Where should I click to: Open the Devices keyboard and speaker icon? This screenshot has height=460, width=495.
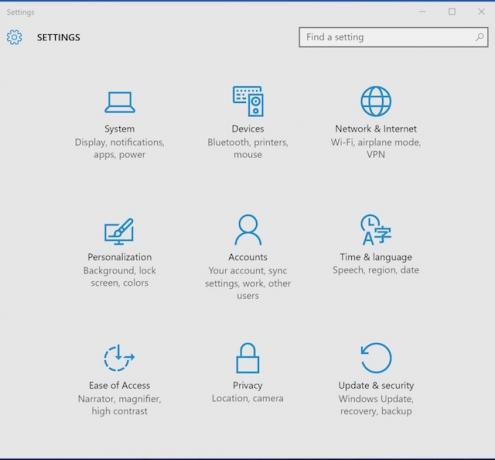pos(248,101)
